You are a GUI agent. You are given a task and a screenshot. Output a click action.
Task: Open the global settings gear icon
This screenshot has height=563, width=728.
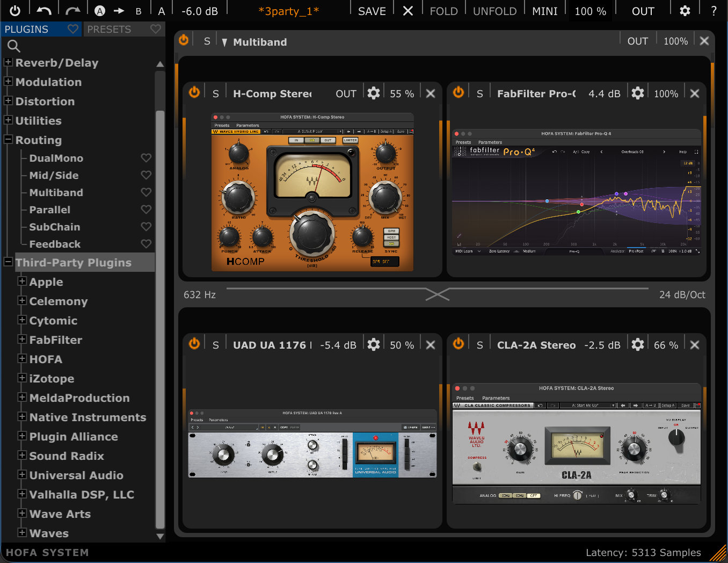(x=685, y=11)
